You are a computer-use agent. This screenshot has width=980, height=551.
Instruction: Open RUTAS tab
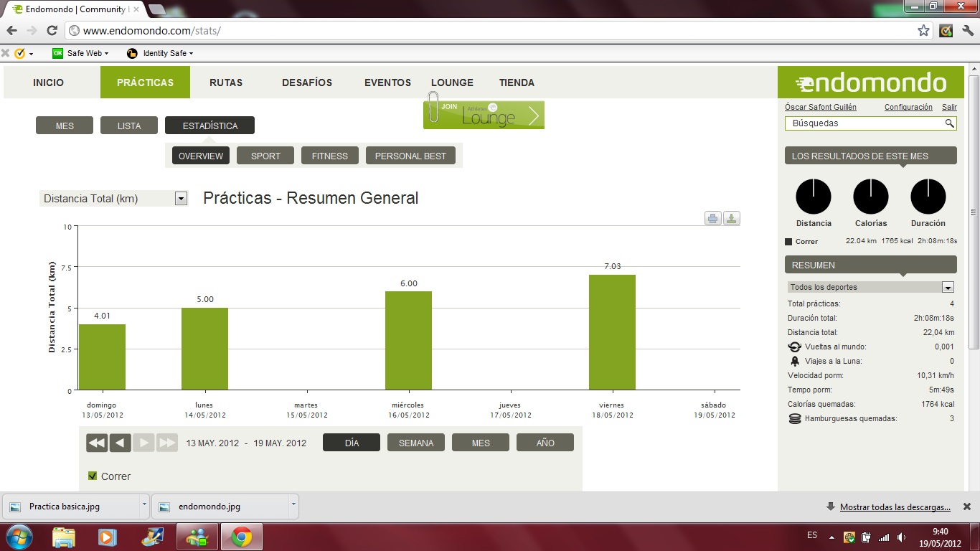[226, 83]
